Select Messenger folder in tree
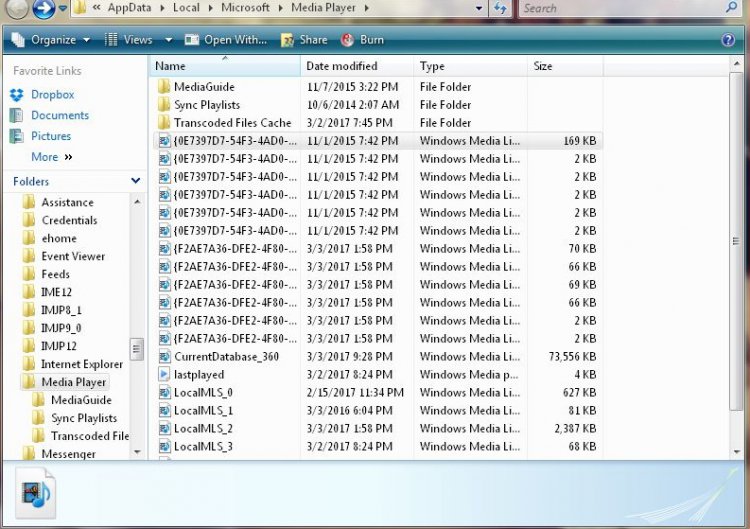 [x=68, y=454]
